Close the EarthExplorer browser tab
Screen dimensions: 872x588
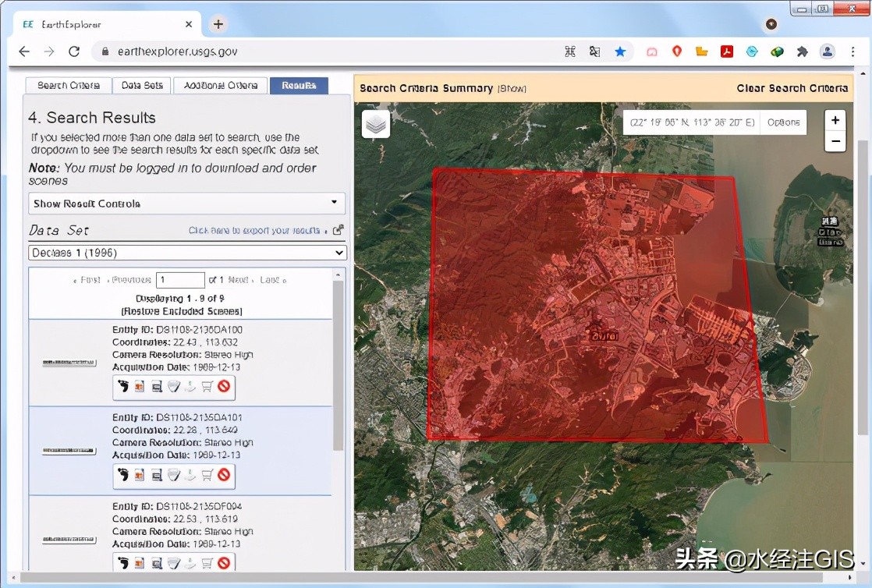pos(189,24)
